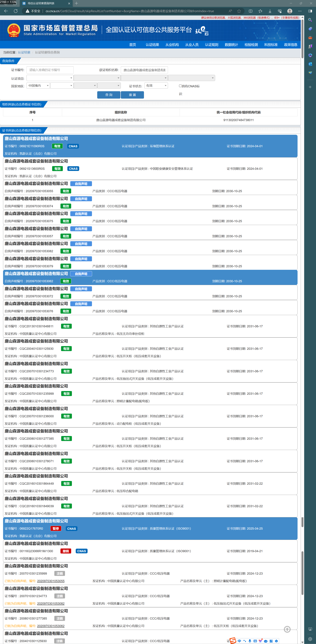Open 数据统计 navigation menu

pos(231,45)
